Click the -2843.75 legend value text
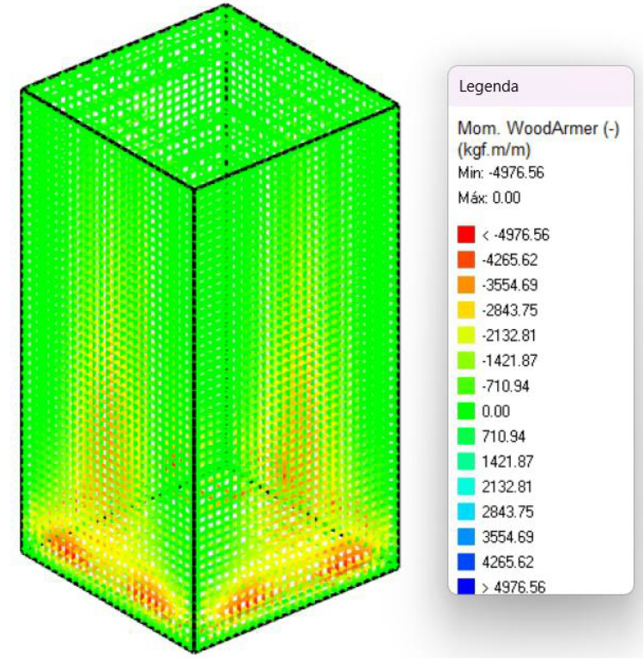Image resolution: width=644 pixels, height=659 pixels. click(509, 310)
